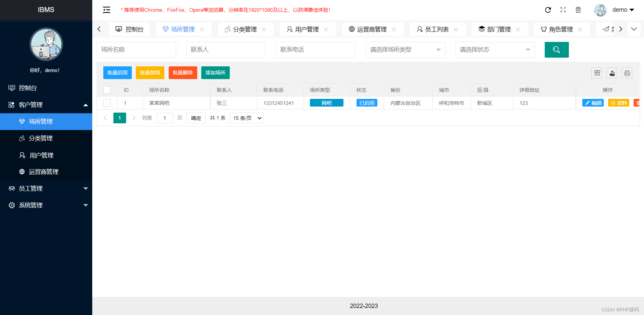Click the 已启用 status tag
The width and height of the screenshot is (644, 315).
(x=367, y=103)
